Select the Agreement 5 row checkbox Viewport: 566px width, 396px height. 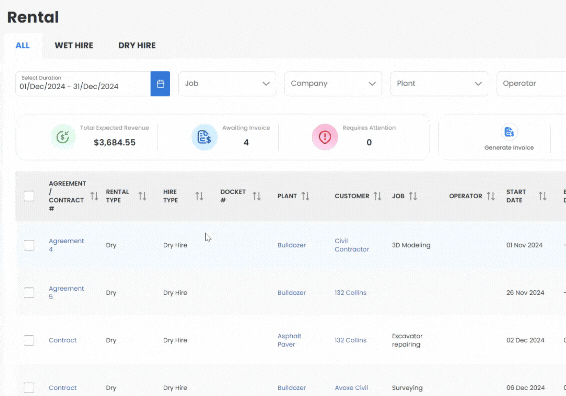pos(29,293)
